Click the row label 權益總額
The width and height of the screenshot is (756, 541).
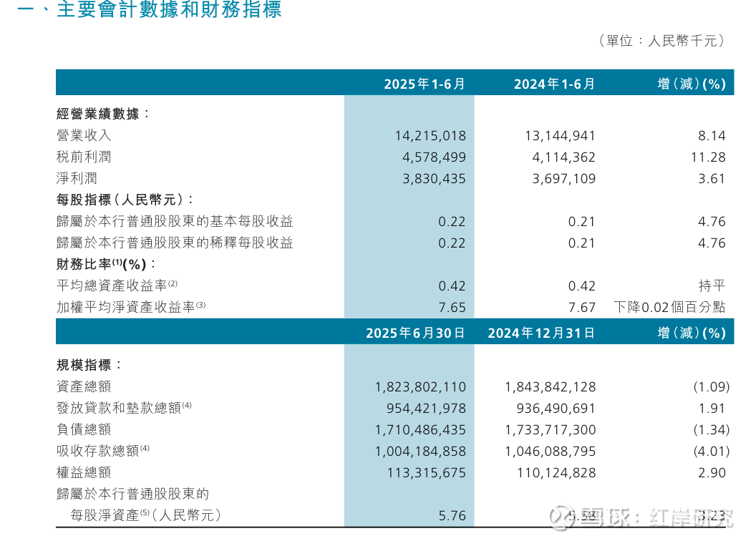pos(84,472)
